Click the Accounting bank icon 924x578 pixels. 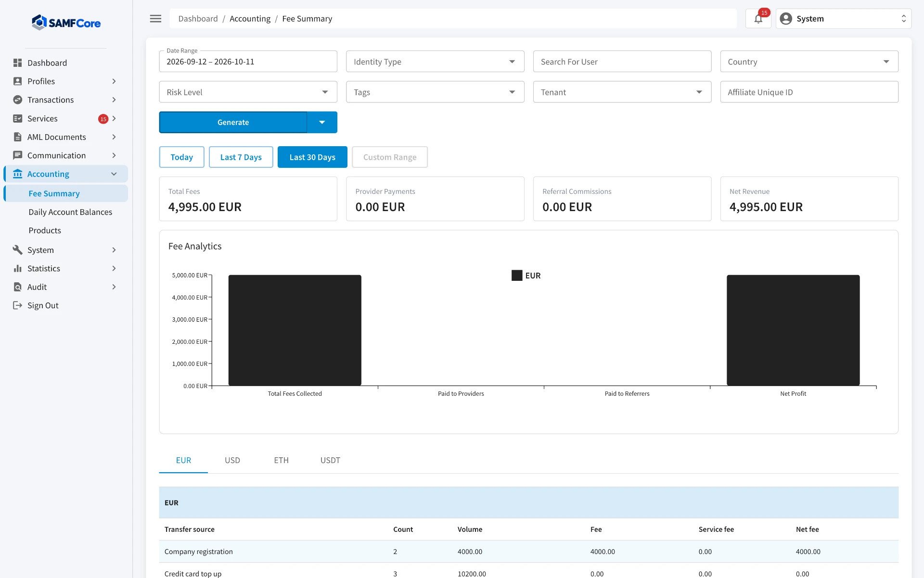pos(18,174)
